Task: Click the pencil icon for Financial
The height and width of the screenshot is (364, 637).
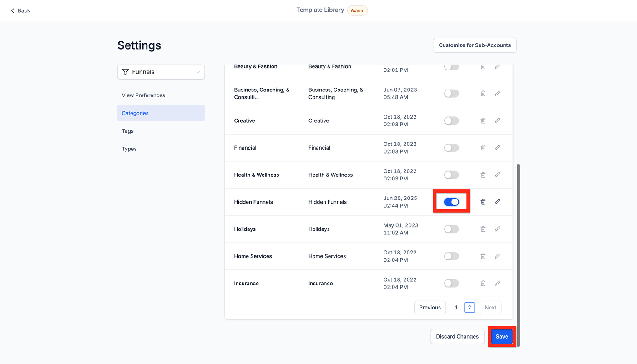Action: pyautogui.click(x=497, y=148)
